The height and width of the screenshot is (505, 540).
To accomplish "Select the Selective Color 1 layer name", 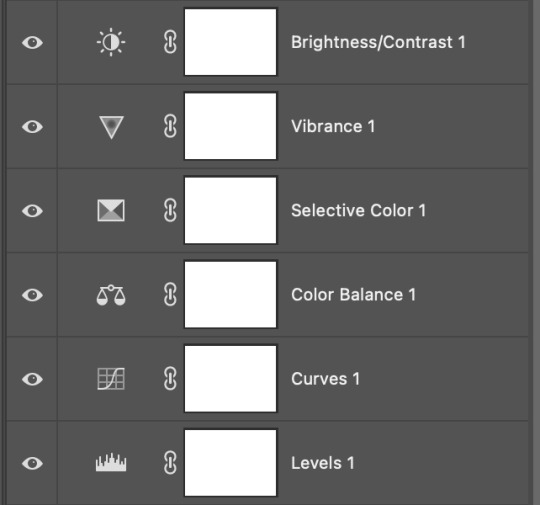I will click(x=359, y=210).
